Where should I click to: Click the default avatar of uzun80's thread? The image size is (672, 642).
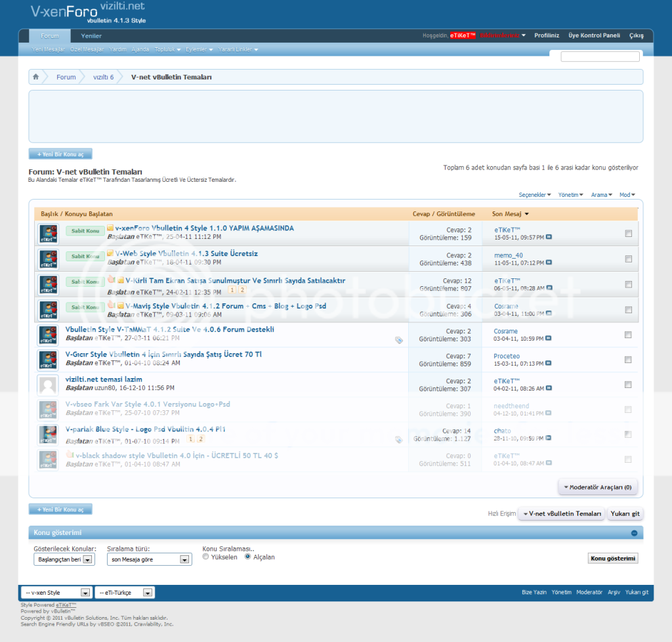tap(48, 385)
